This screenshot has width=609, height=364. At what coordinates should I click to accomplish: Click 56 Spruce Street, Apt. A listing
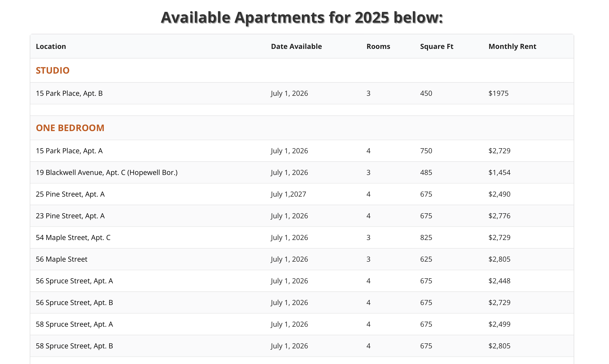click(x=74, y=281)
